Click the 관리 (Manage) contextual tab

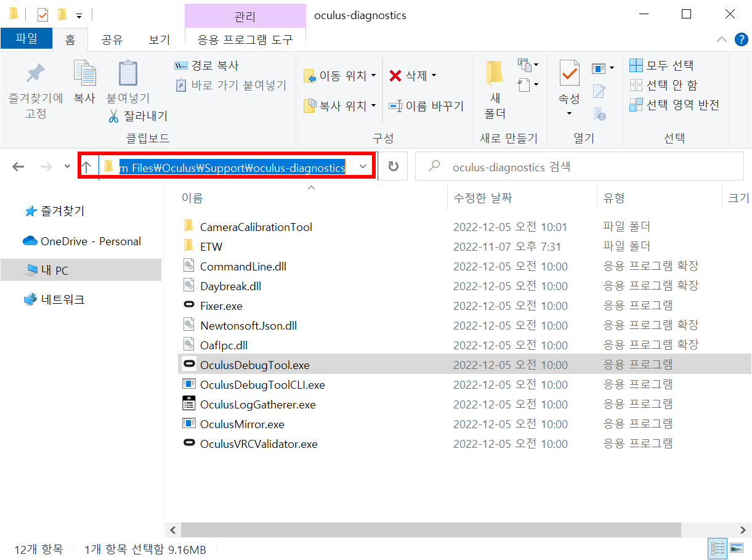[x=245, y=16]
